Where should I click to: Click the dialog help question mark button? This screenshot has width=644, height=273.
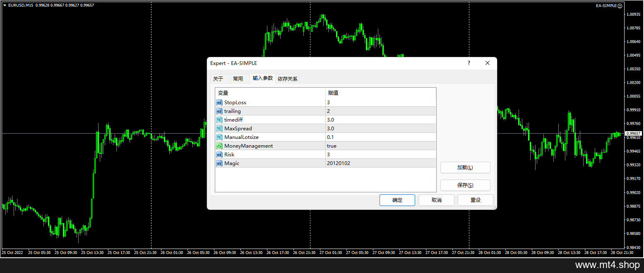[469, 63]
